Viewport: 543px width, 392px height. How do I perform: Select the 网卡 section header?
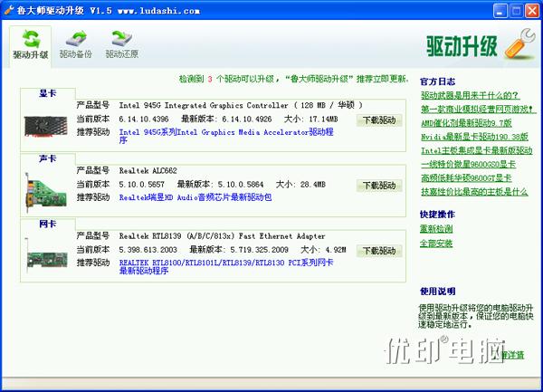click(48, 224)
